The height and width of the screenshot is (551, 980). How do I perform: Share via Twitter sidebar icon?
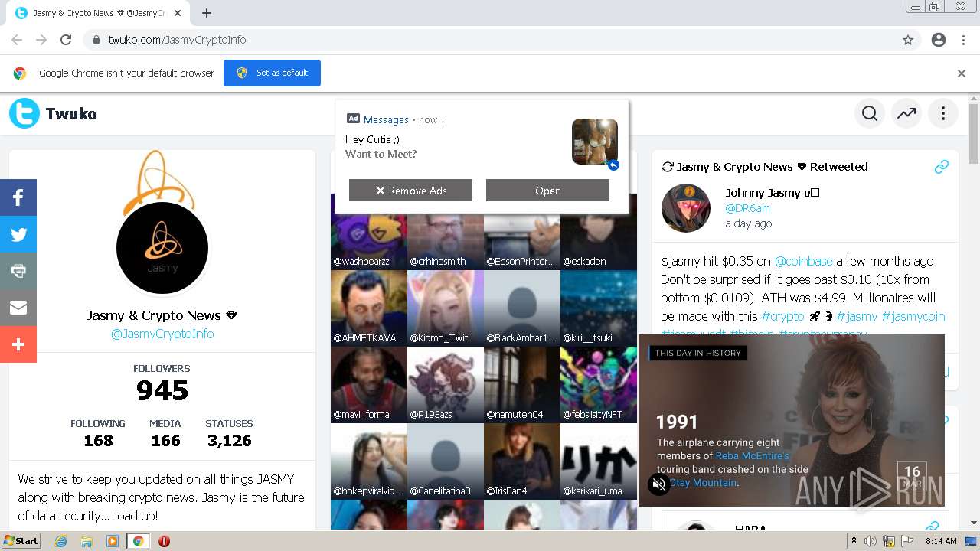click(18, 234)
